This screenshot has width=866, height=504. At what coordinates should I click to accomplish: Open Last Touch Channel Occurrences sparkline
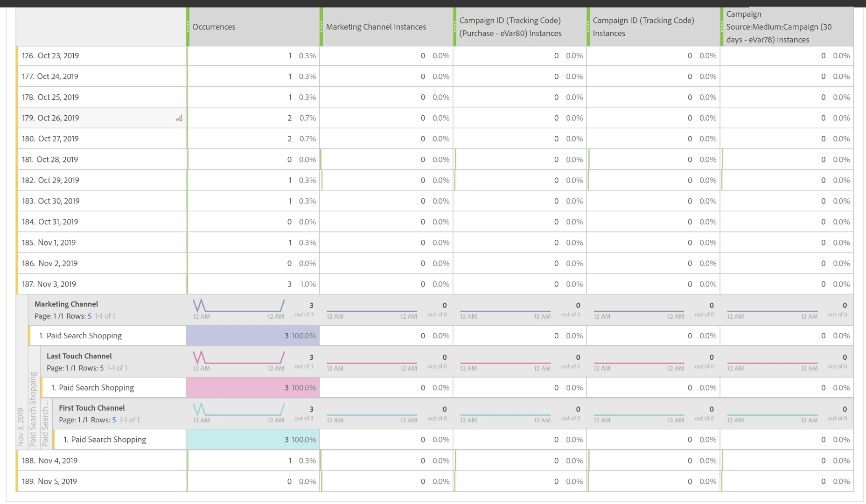tap(238, 358)
